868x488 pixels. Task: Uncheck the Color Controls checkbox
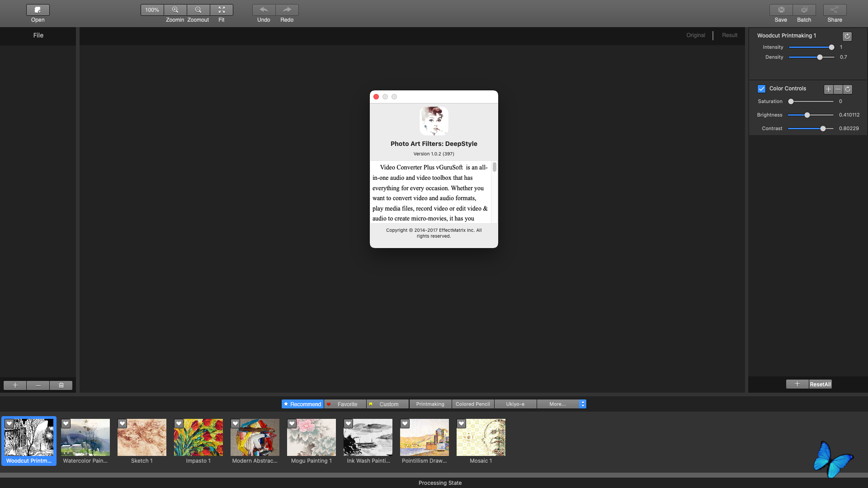click(x=762, y=89)
